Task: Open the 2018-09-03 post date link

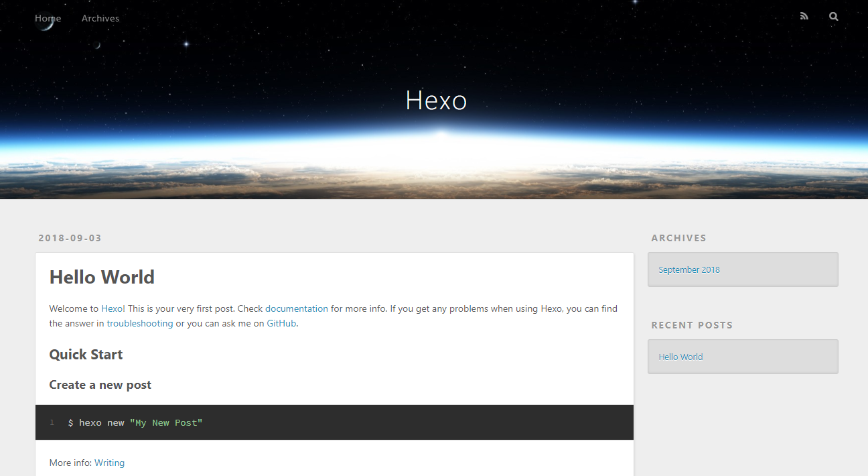Action: click(70, 238)
